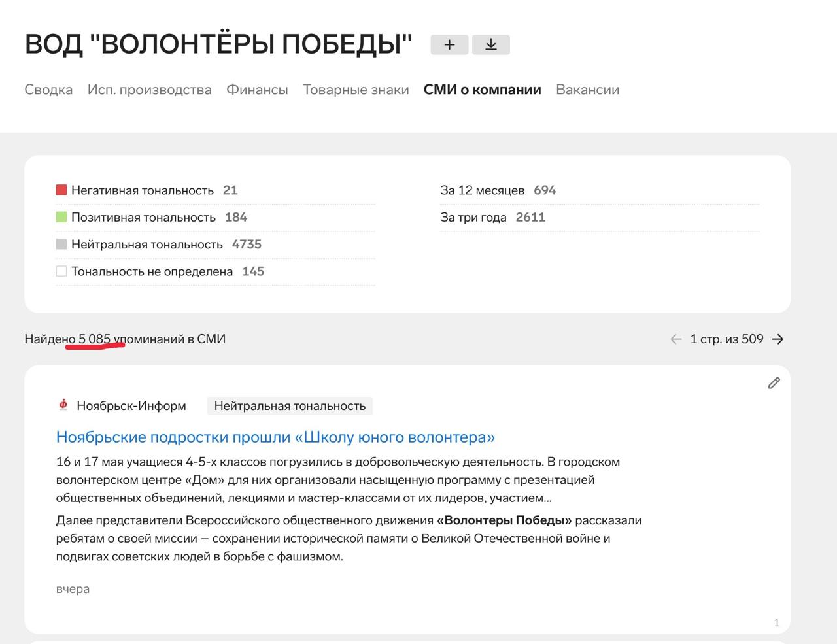Click the download icon button
The image size is (837, 644).
(490, 44)
